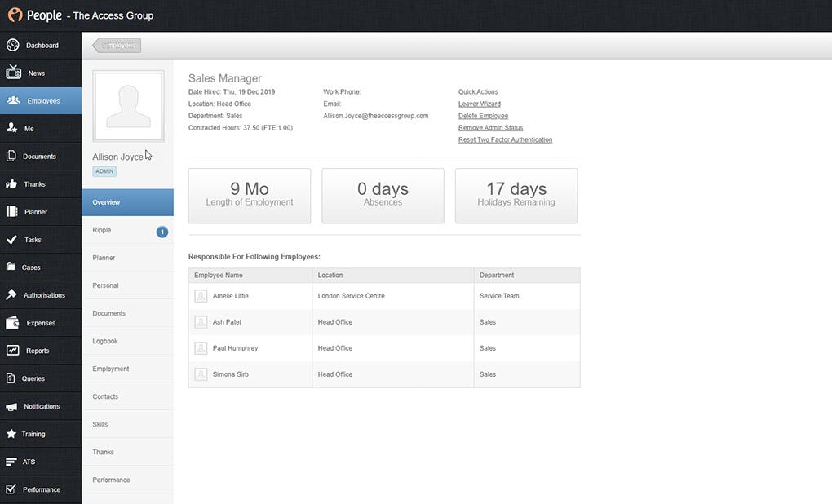
Task: Open the Ripple profile tab
Action: click(x=127, y=230)
